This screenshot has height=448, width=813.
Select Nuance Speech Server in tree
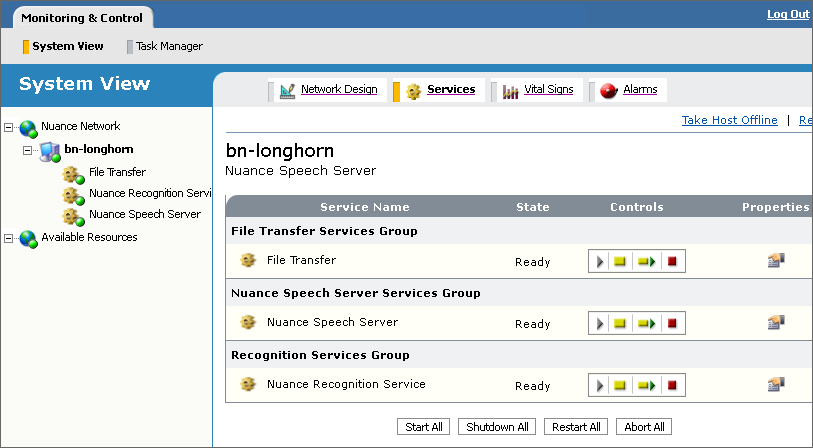[x=144, y=214]
